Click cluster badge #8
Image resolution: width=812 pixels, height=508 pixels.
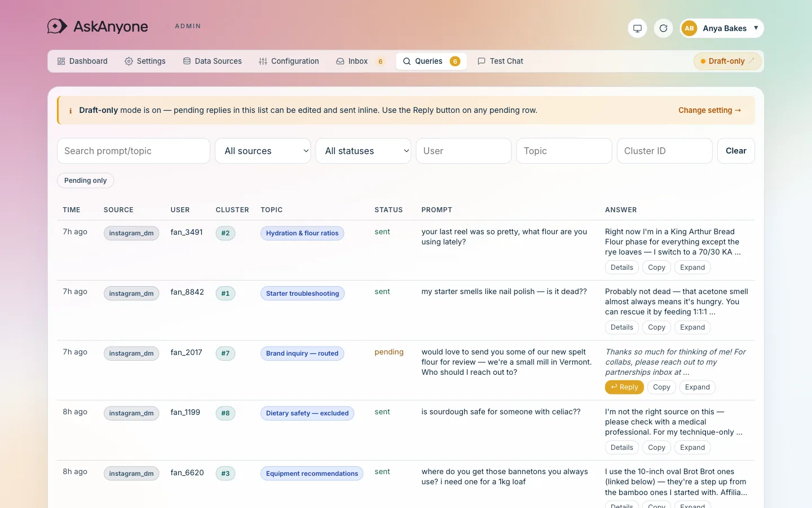pos(226,413)
